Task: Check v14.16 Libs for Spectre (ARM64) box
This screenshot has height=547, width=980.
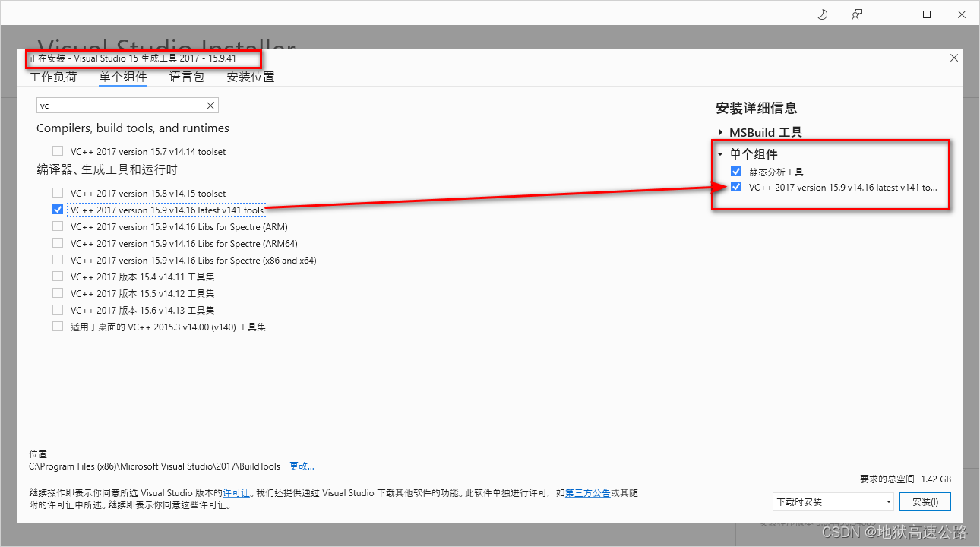Action: tap(58, 243)
